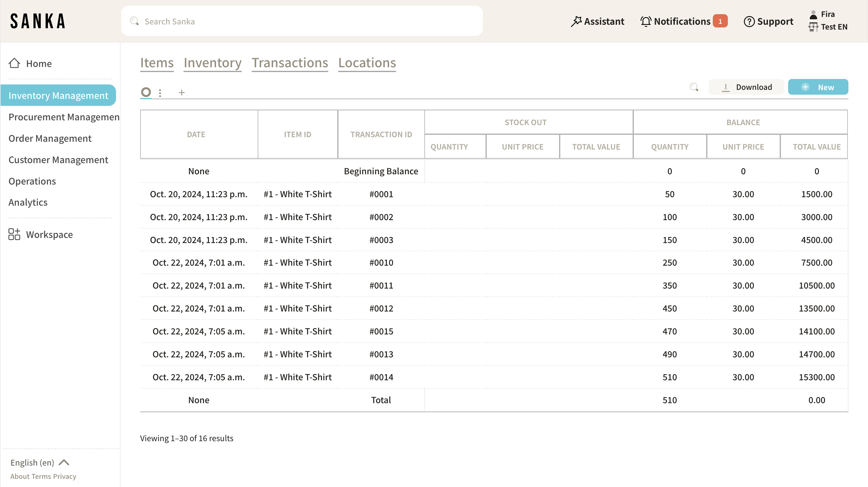
Task: Add a new view with plus icon
Action: coord(182,92)
